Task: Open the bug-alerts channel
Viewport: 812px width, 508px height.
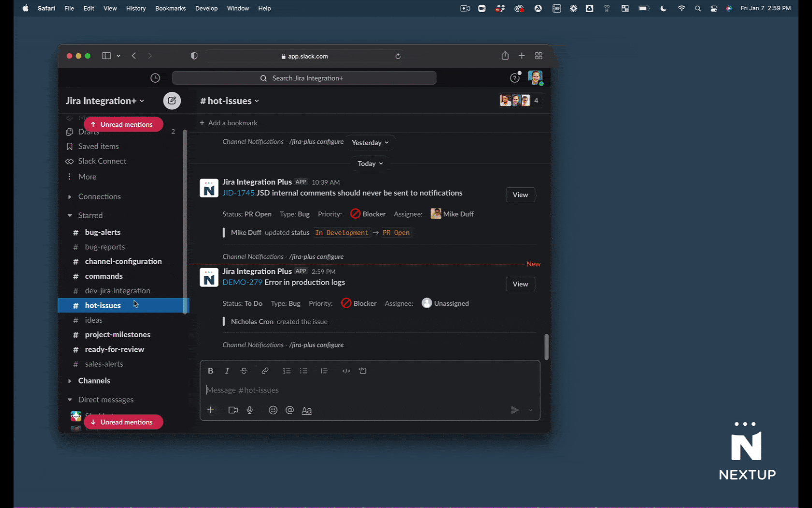Action: (102, 232)
